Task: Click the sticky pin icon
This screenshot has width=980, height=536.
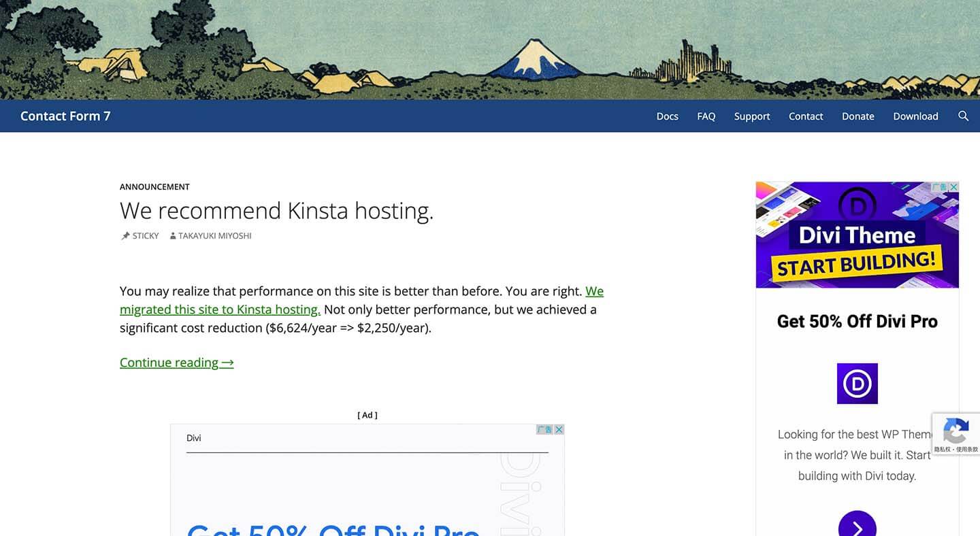Action: click(x=125, y=236)
